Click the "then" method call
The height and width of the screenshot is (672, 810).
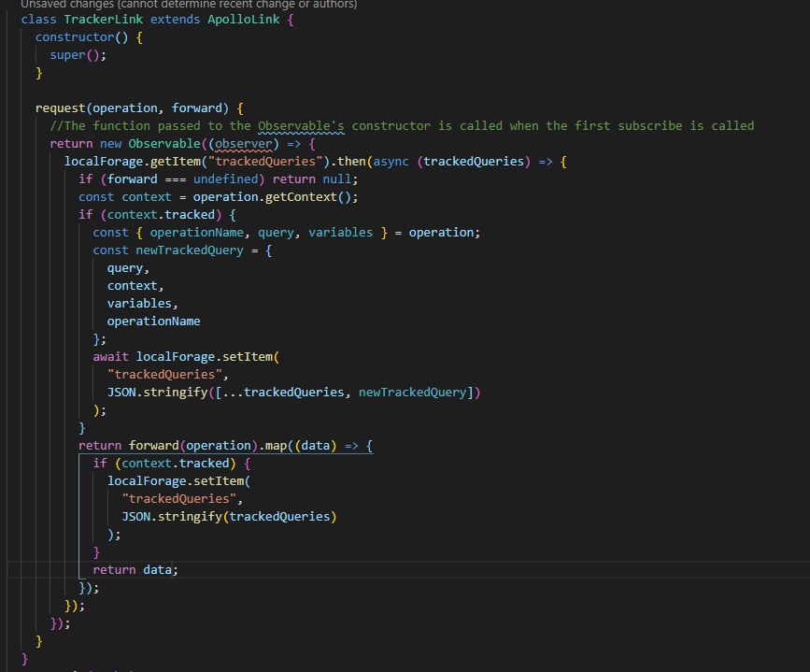[x=351, y=162]
